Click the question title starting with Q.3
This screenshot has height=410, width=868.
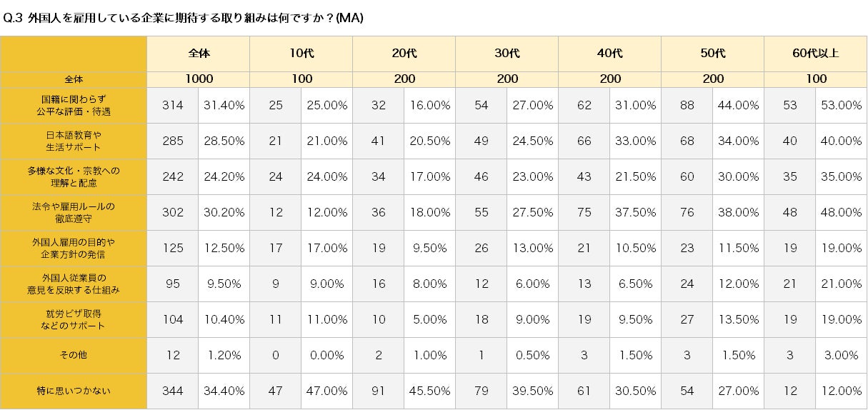(x=184, y=19)
